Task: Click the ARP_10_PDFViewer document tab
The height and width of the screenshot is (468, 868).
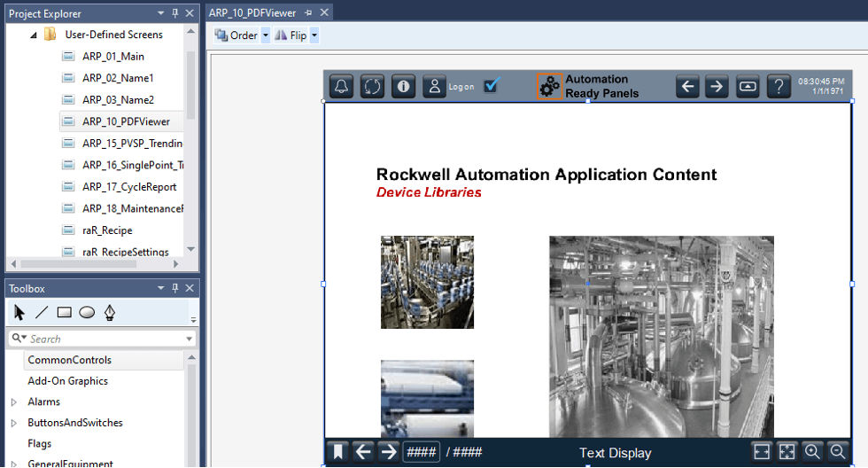Action: coord(252,12)
